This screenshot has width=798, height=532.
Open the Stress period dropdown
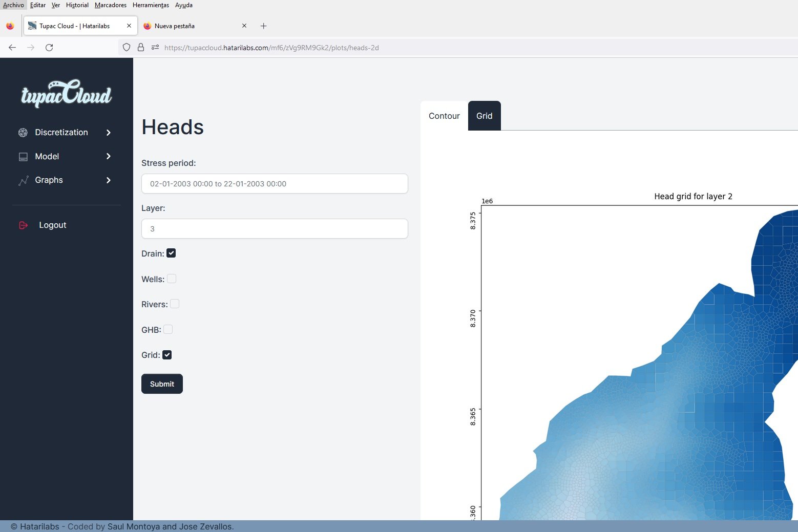(275, 184)
